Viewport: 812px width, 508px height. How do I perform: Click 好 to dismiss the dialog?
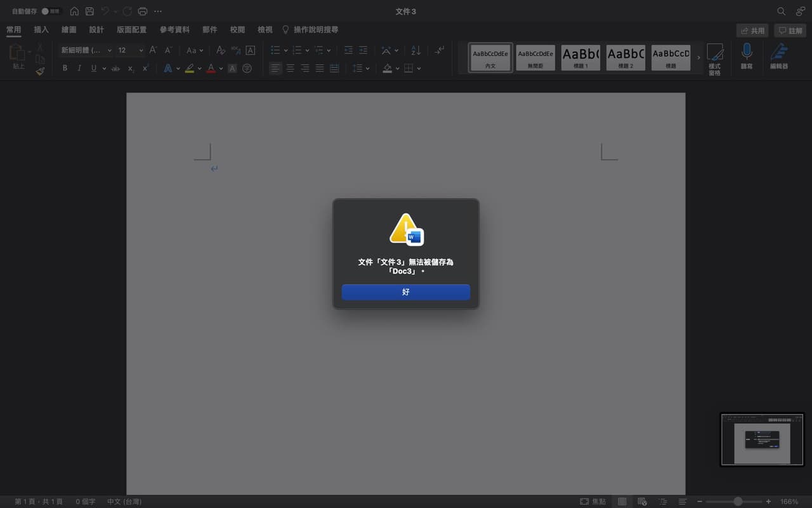(406, 292)
